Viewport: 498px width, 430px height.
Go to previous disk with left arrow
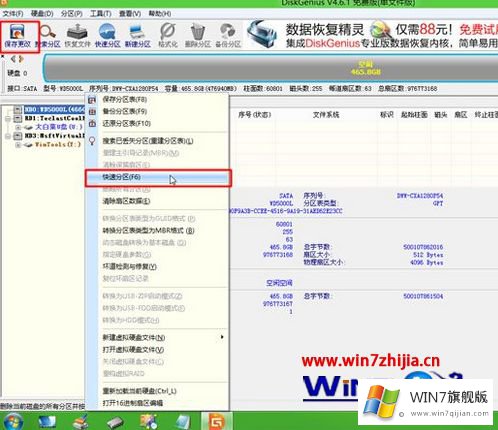coord(13,59)
